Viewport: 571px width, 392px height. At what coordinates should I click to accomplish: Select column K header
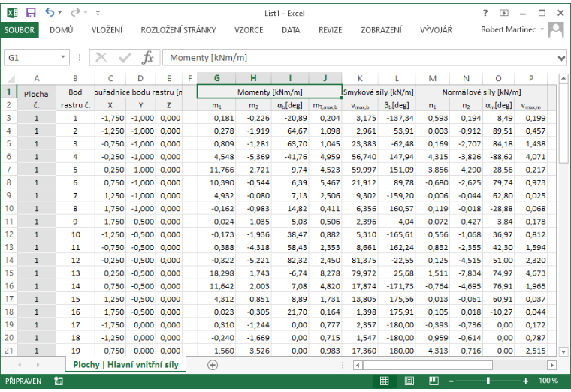[360, 78]
